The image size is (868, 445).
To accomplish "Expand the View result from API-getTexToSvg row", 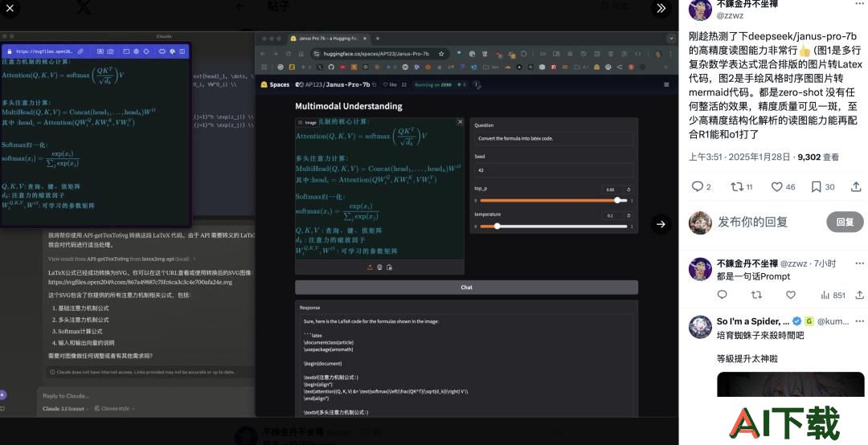I will 122,259.
